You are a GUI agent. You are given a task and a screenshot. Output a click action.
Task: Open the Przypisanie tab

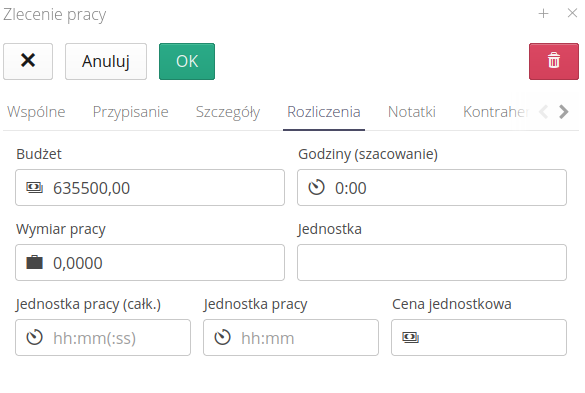click(x=131, y=112)
